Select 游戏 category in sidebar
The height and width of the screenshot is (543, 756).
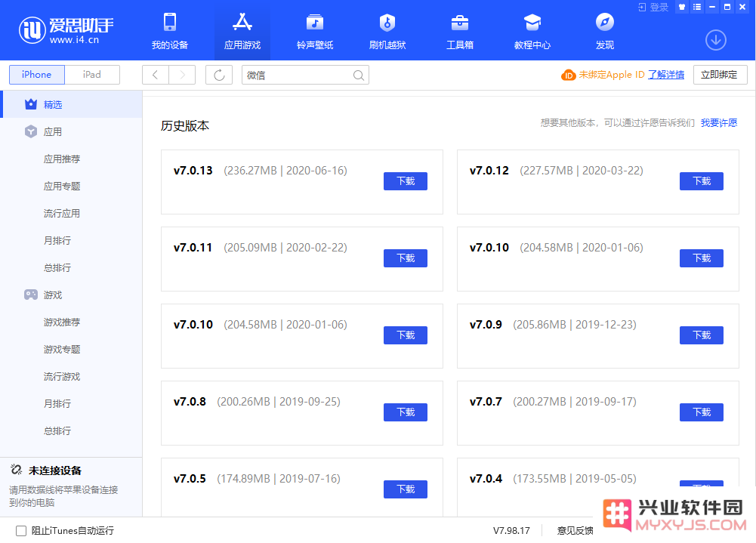73,295
